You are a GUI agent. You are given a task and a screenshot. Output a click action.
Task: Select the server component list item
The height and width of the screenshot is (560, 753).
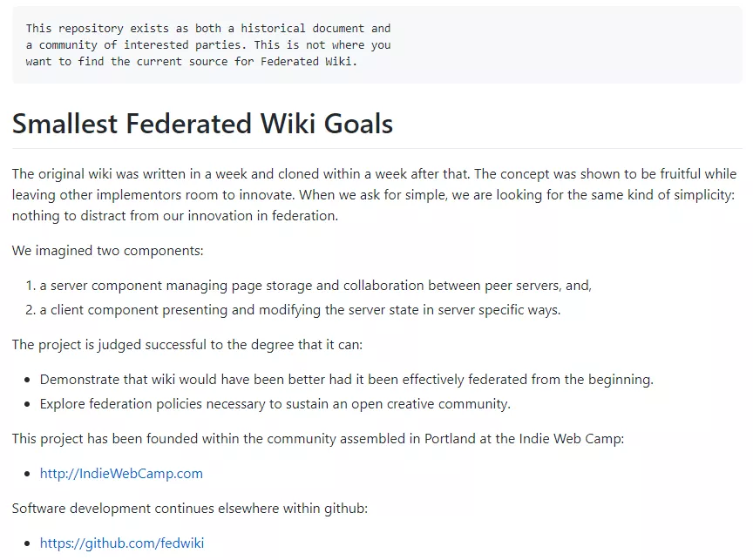pos(315,286)
